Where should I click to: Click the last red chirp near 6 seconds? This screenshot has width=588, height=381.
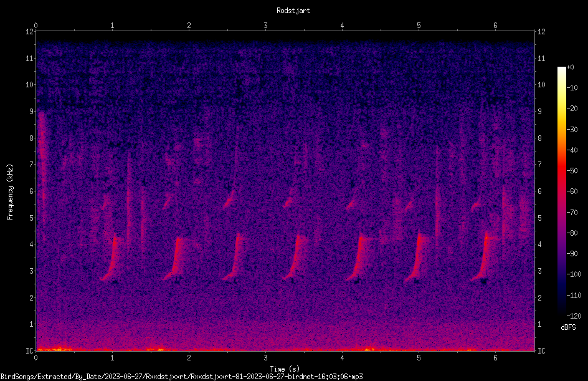click(483, 257)
